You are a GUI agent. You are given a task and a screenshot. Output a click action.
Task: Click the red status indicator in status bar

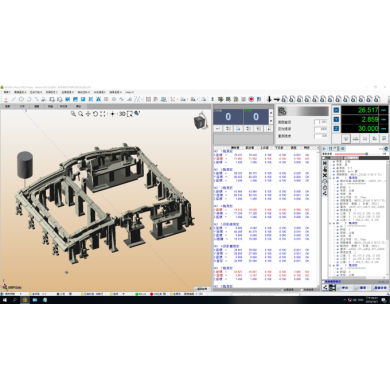[x=151, y=294]
